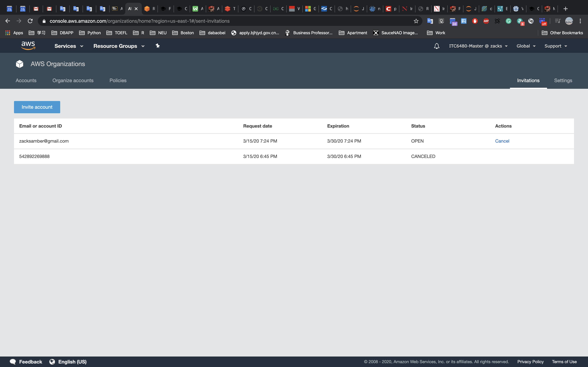Viewport: 588px width, 367px height.
Task: Open the ITC6480-Master account dropdown
Action: 478,46
